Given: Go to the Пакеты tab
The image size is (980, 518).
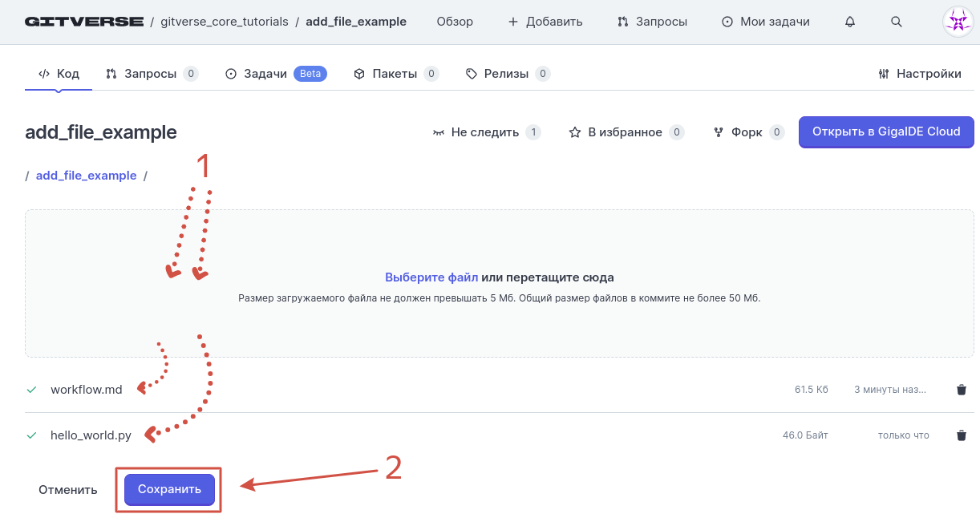Looking at the screenshot, I should pyautogui.click(x=395, y=74).
